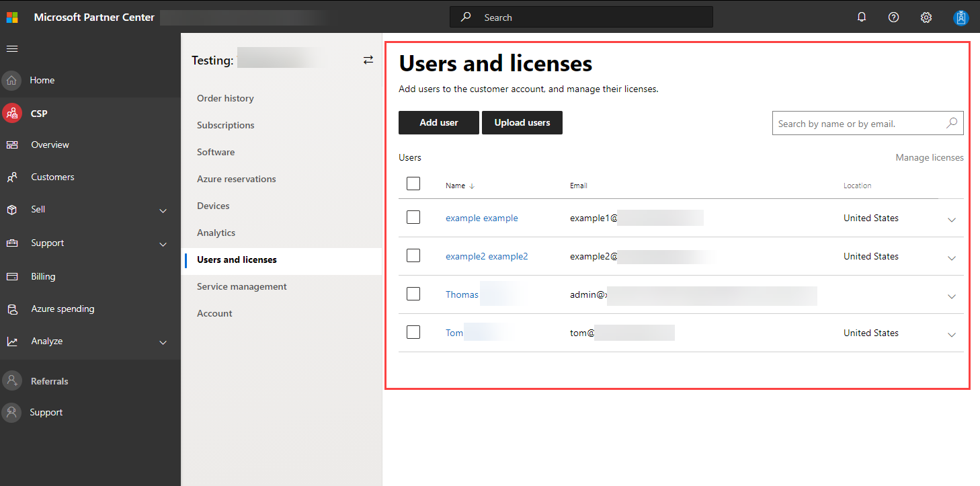Open the settings gear
This screenshot has width=980, height=486.
point(926,17)
